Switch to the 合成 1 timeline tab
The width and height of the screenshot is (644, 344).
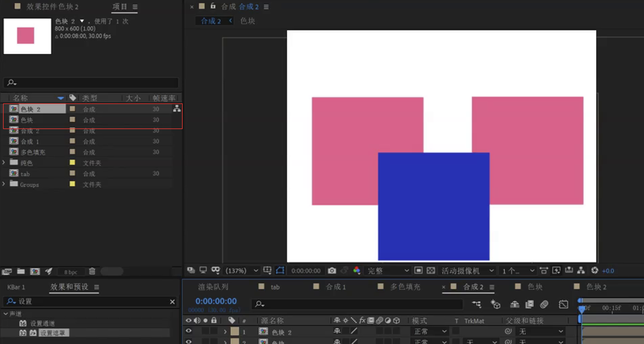point(336,287)
